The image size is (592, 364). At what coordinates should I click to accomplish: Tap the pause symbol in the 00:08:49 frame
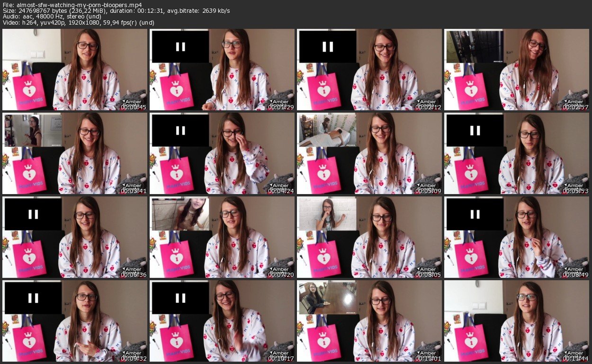coord(475,214)
